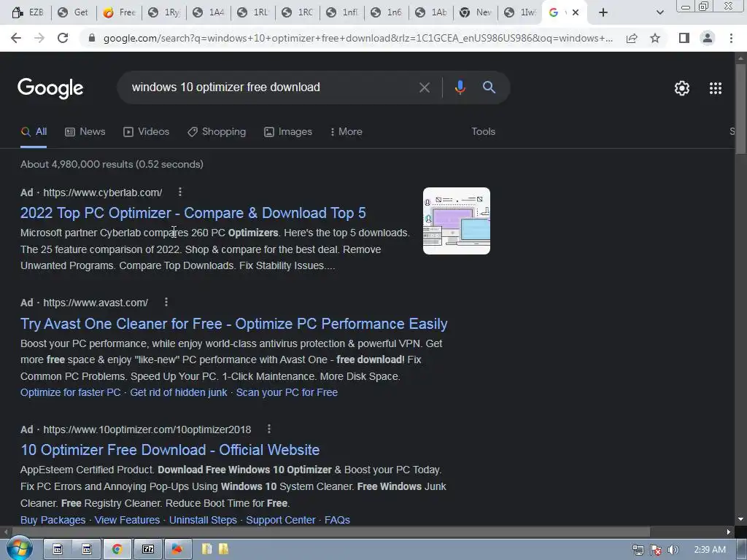Open Uninstall Steps sitelink
This screenshot has height=560, width=747.
pos(203,519)
